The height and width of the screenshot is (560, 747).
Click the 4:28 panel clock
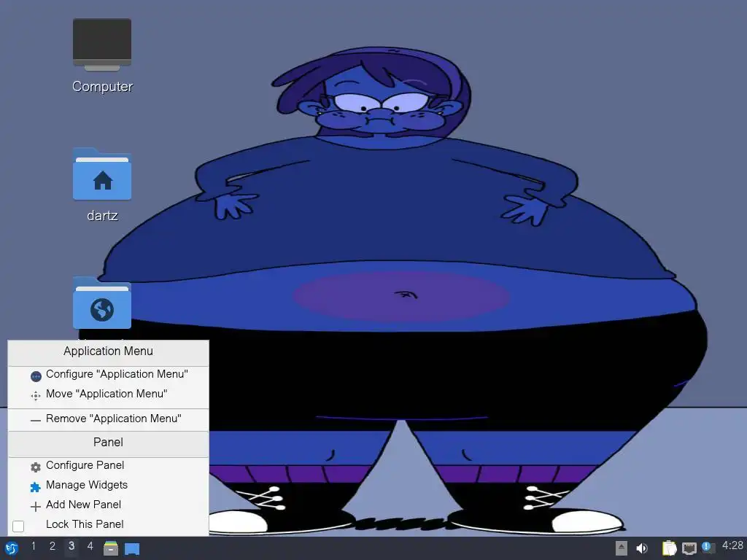click(x=732, y=545)
